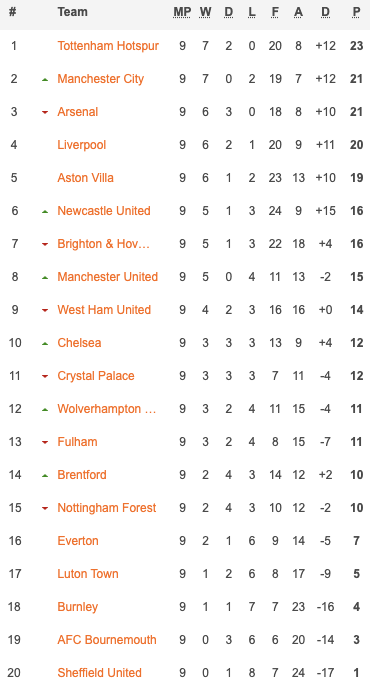Image resolution: width=370 pixels, height=688 pixels.
Task: Open the Tottenham Hotspur team link
Action: [108, 46]
